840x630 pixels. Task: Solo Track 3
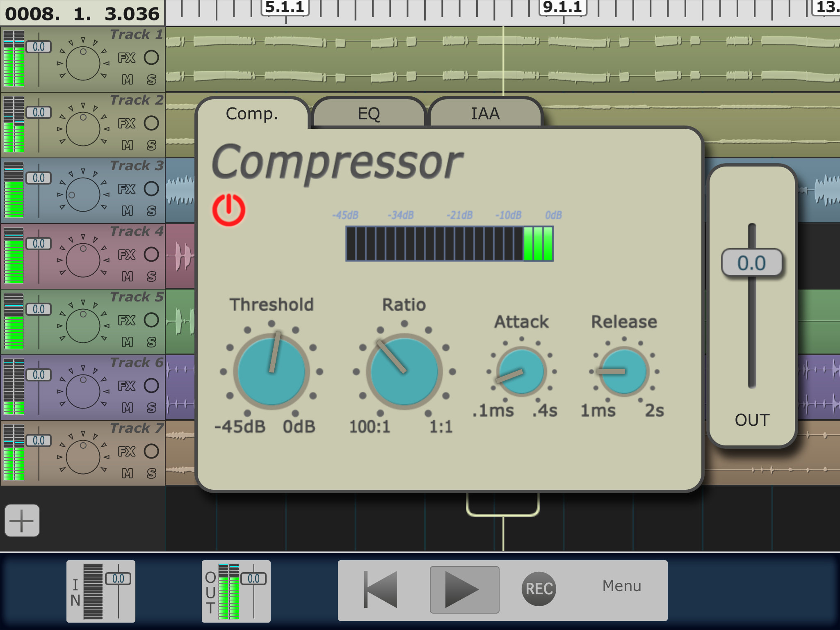(152, 211)
